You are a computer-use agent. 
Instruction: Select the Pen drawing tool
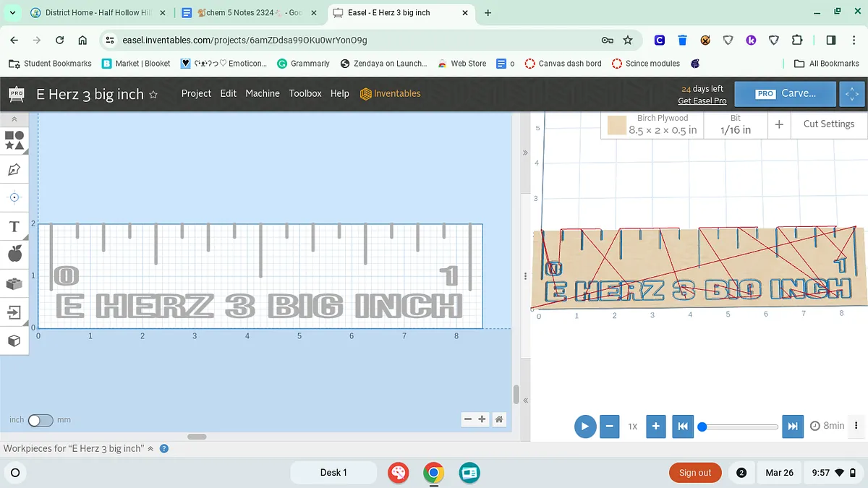14,170
